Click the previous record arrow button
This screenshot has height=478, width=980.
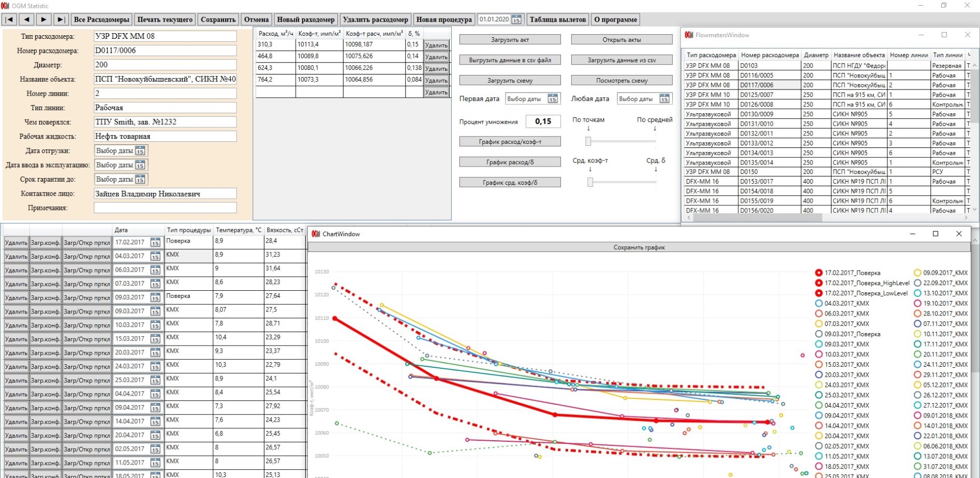coord(26,20)
